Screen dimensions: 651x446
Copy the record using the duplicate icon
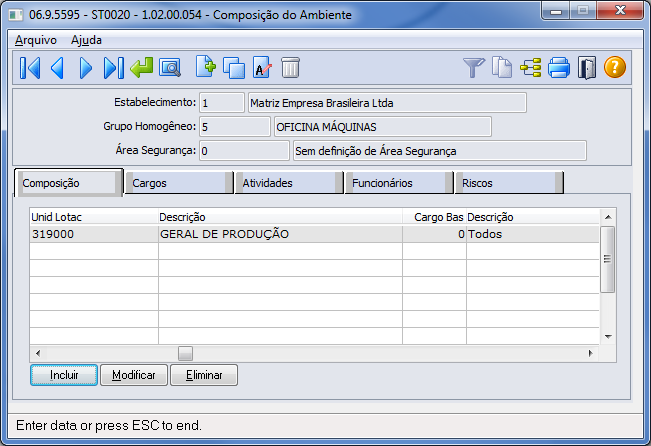pos(234,68)
